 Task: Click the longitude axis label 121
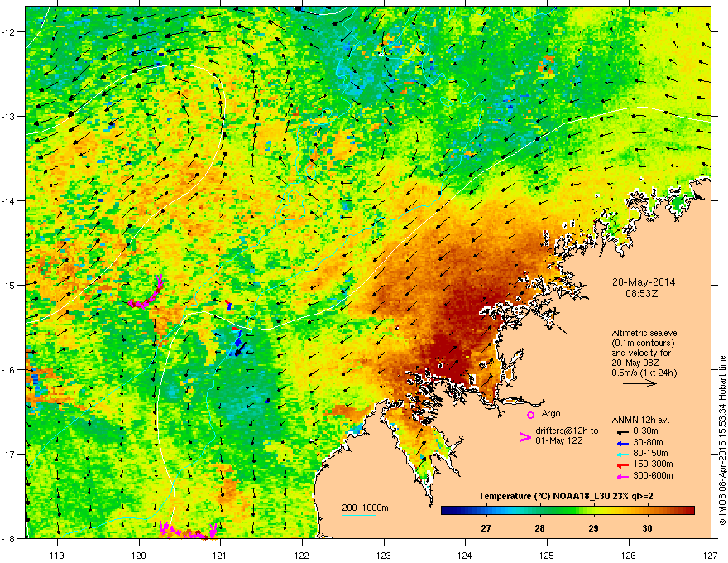[220, 555]
